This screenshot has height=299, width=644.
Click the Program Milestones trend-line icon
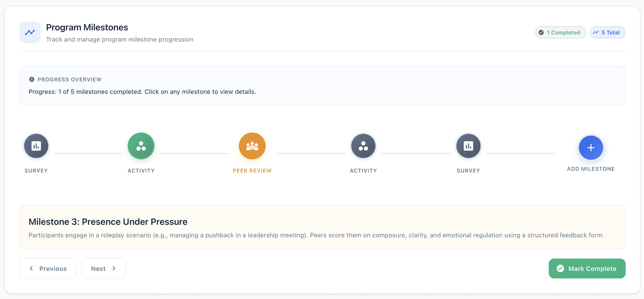tap(30, 32)
